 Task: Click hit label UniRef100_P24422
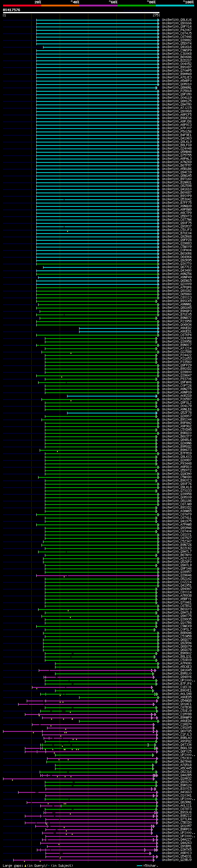177,355
